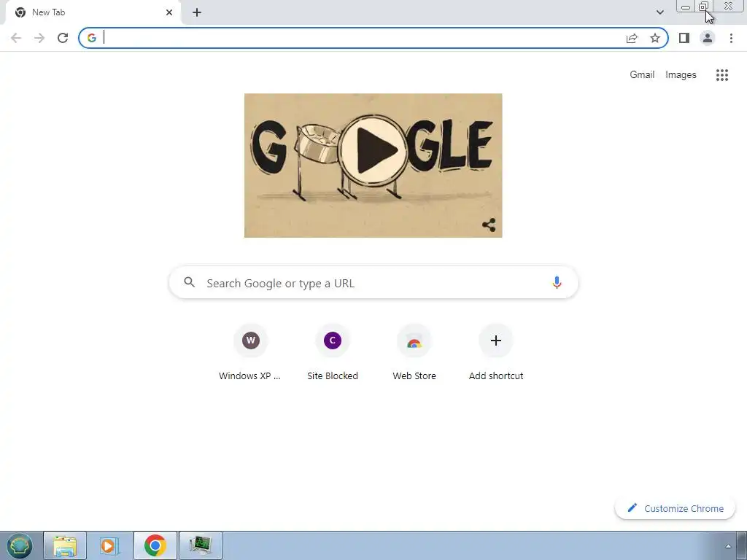The image size is (747, 560).
Task: Click the Google G icon in the address bar
Action: (x=92, y=38)
